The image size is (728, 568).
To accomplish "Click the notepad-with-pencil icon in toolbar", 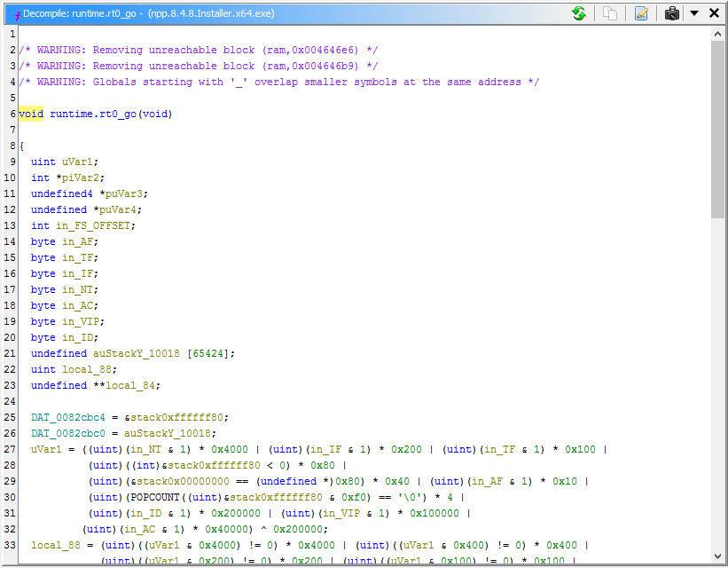I will (641, 13).
